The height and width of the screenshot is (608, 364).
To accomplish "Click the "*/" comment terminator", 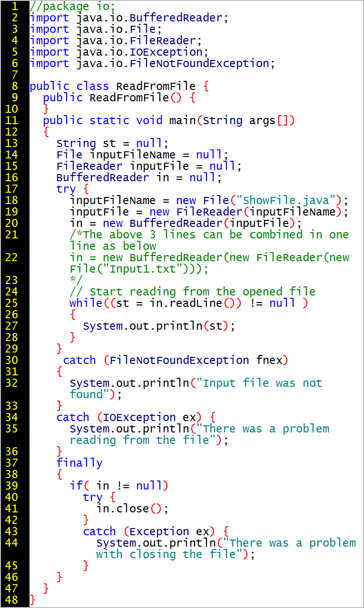I will click(x=76, y=281).
